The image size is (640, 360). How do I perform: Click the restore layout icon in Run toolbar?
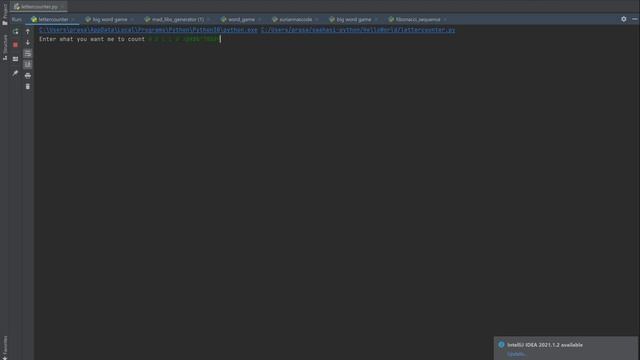point(16,59)
